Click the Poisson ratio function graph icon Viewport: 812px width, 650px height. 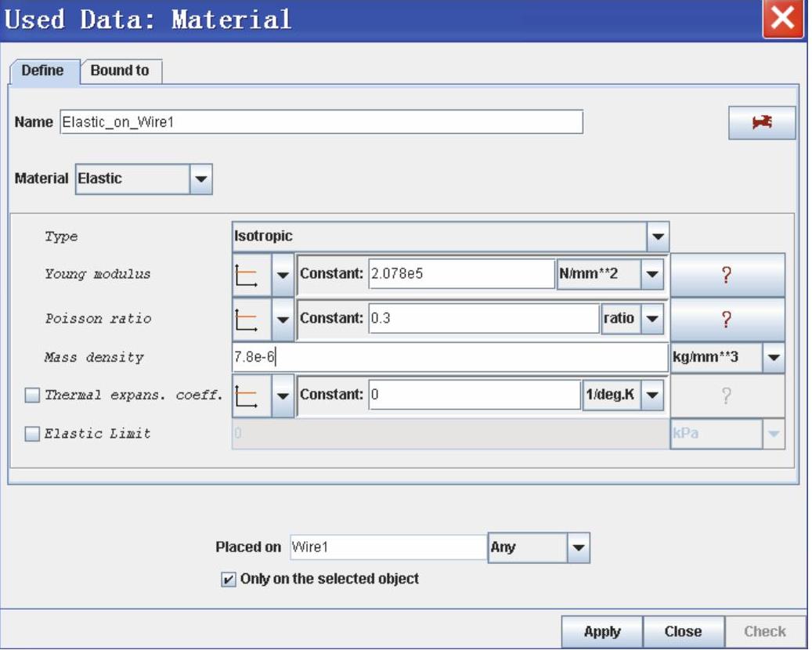click(247, 319)
